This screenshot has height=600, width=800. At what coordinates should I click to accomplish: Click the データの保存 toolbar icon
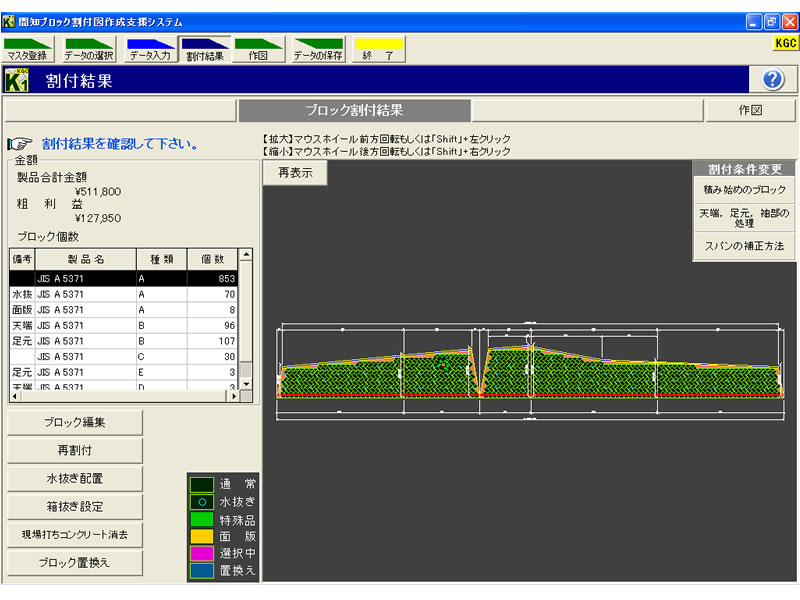click(x=318, y=50)
